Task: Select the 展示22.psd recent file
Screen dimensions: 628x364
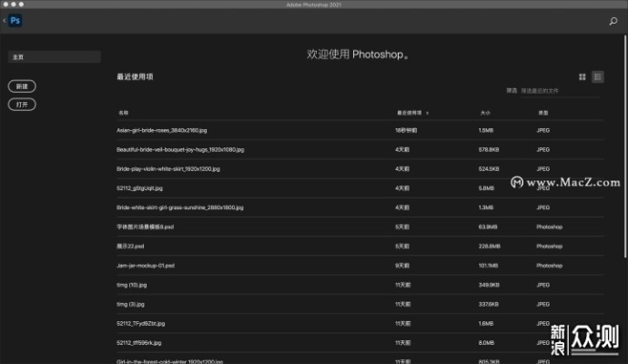Action: (131, 246)
